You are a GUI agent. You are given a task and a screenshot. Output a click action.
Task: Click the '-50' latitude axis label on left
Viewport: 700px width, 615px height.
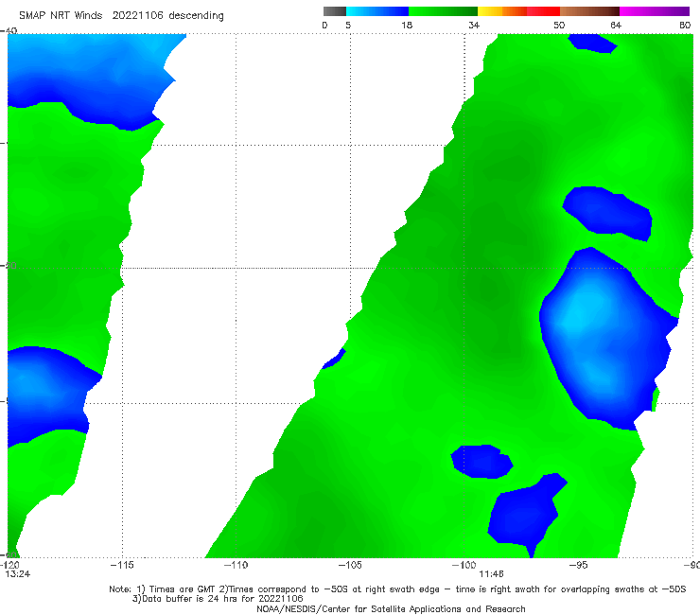(x=9, y=266)
